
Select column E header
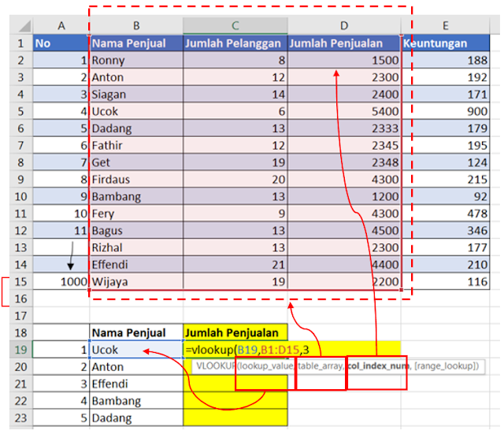[446, 26]
